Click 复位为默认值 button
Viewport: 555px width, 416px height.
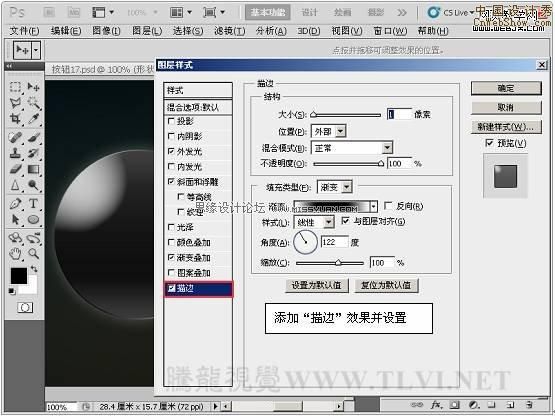(386, 285)
